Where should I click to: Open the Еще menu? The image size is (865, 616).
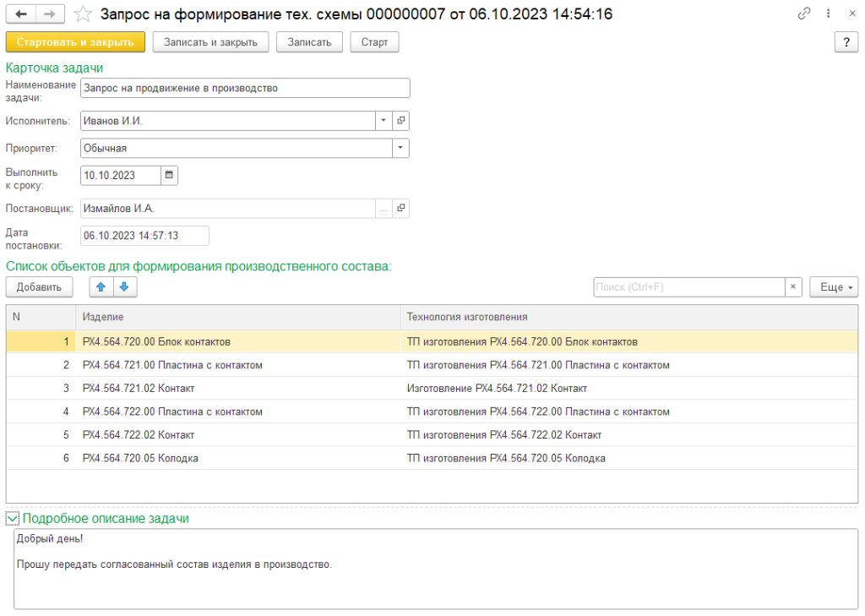[833, 287]
